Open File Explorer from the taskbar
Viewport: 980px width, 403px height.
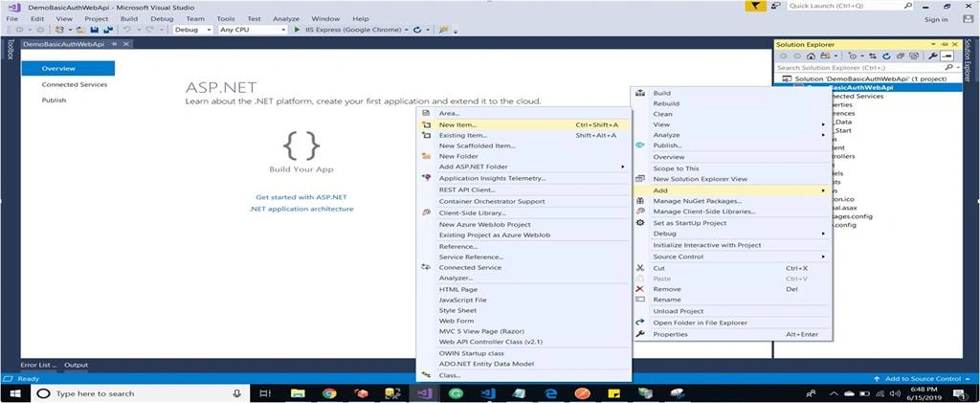coord(298,393)
